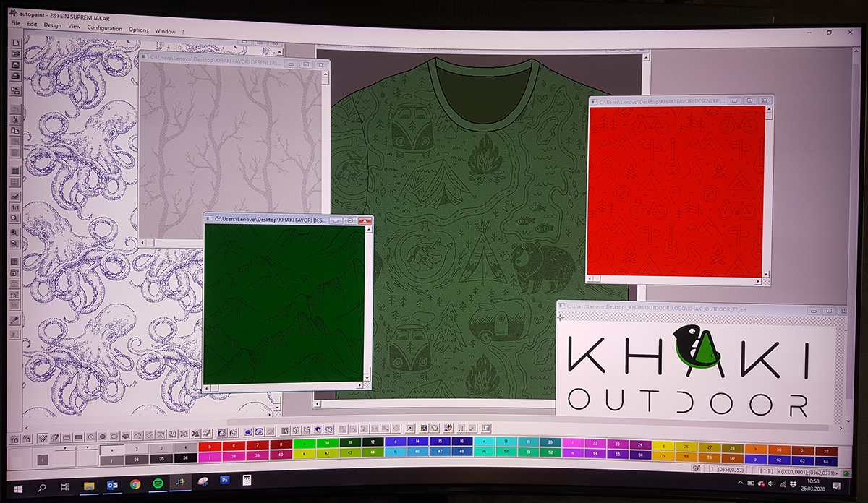Select the magnifier zoom tool
This screenshot has width=868, height=503.
pyautogui.click(x=16, y=218)
